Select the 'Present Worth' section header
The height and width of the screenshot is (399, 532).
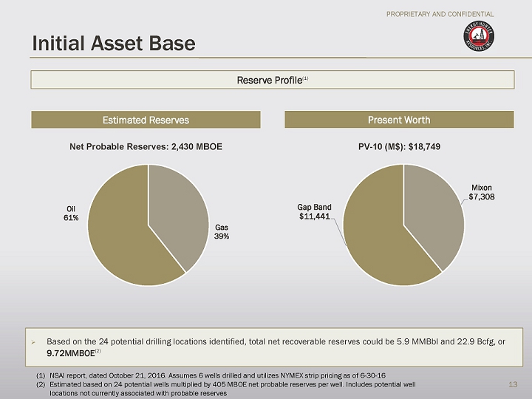[x=399, y=120]
